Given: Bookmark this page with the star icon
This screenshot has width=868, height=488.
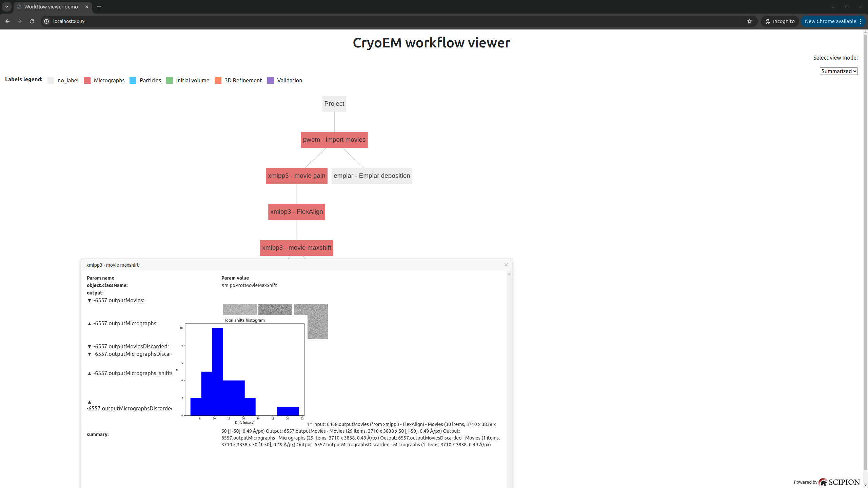Looking at the screenshot, I should (x=750, y=21).
